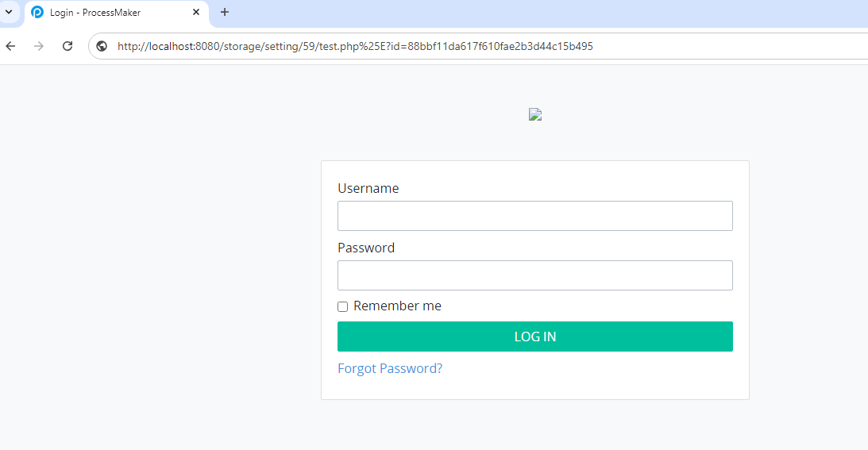
Task: Focus the localhost:8080 address bar URL
Action: click(355, 46)
